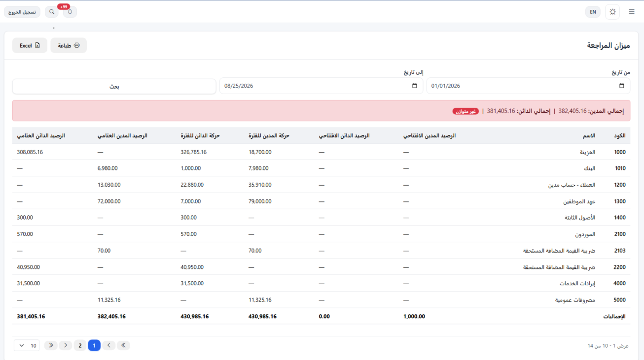Viewport: 644px width, 360px height.
Task: Open notifications bell icon
Action: 70,12
